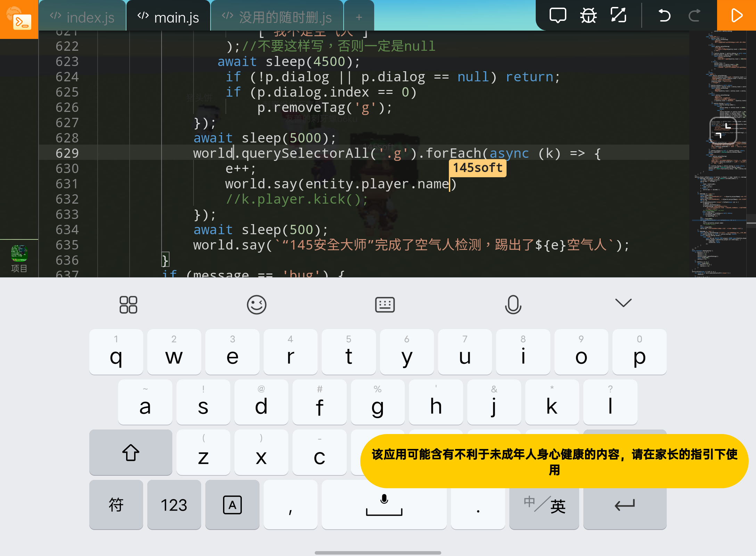Image resolution: width=756 pixels, height=556 pixels.
Task: Tap the c key
Action: pos(320,452)
